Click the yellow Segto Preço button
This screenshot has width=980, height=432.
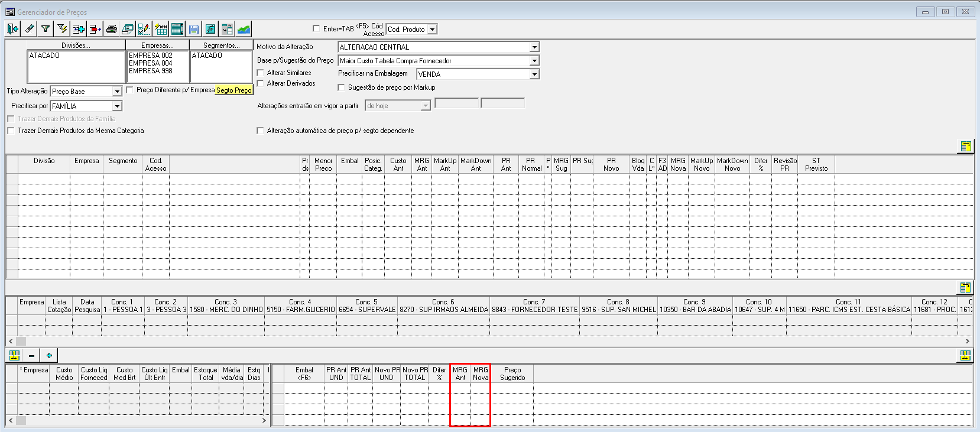tap(234, 90)
